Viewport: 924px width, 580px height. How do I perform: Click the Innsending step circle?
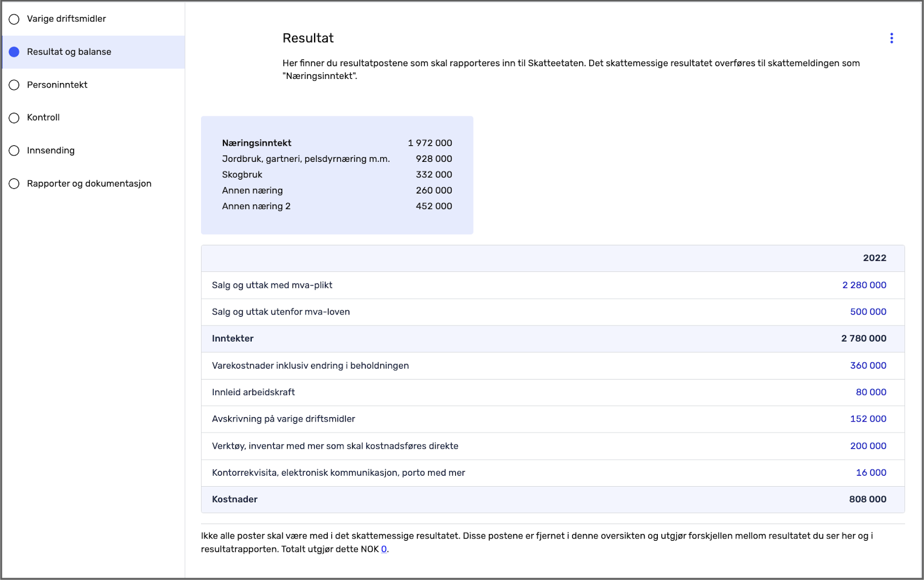pyautogui.click(x=14, y=151)
